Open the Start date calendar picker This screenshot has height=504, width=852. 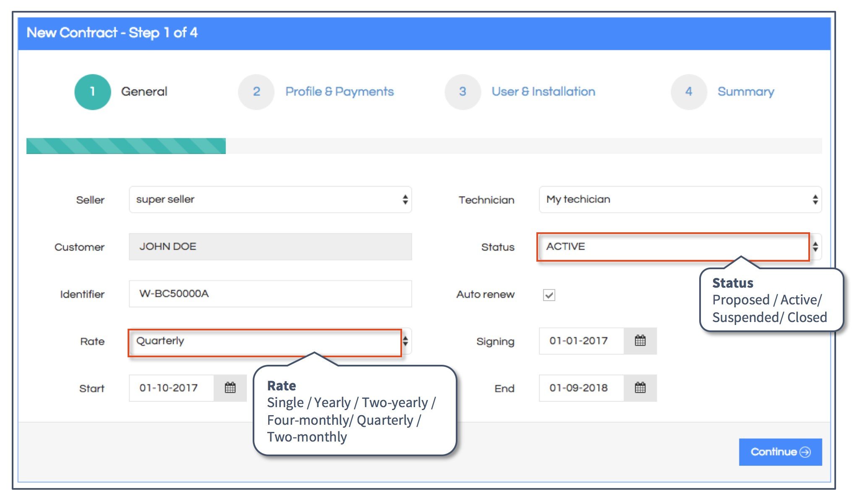(x=230, y=388)
